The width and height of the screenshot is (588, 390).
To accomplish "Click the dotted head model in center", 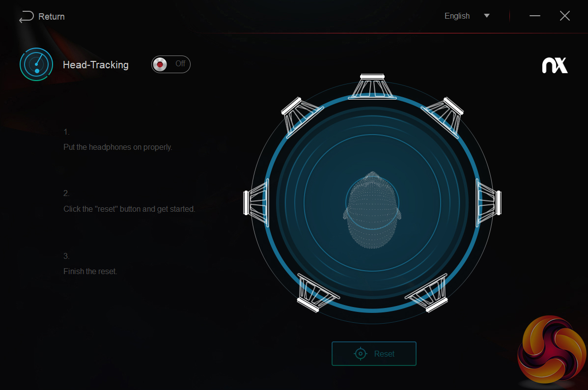I will coord(372,210).
